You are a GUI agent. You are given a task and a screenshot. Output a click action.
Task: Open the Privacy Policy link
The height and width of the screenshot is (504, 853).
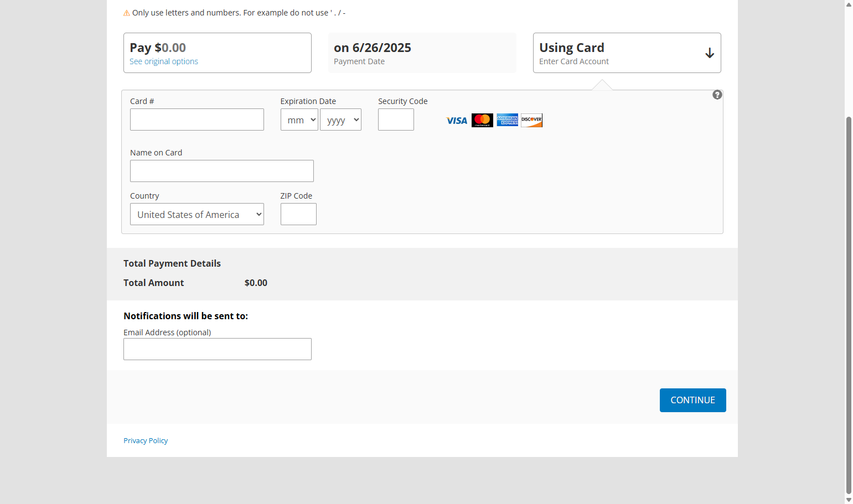(146, 440)
